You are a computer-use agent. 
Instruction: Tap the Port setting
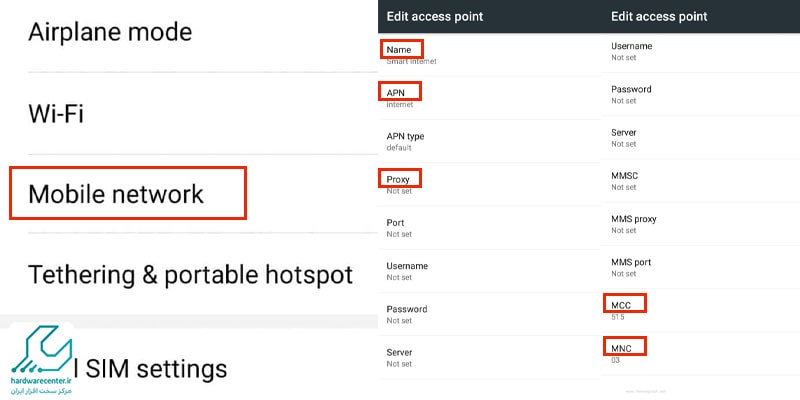pos(489,228)
